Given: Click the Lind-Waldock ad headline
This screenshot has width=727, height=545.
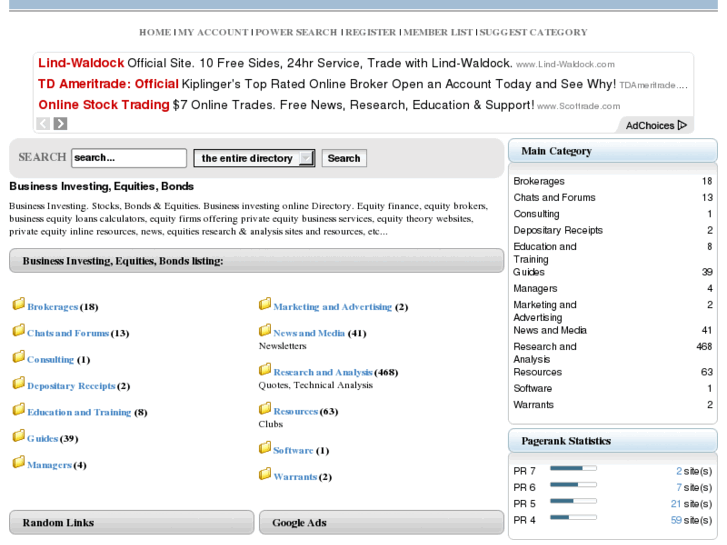Looking at the screenshot, I should [x=81, y=63].
